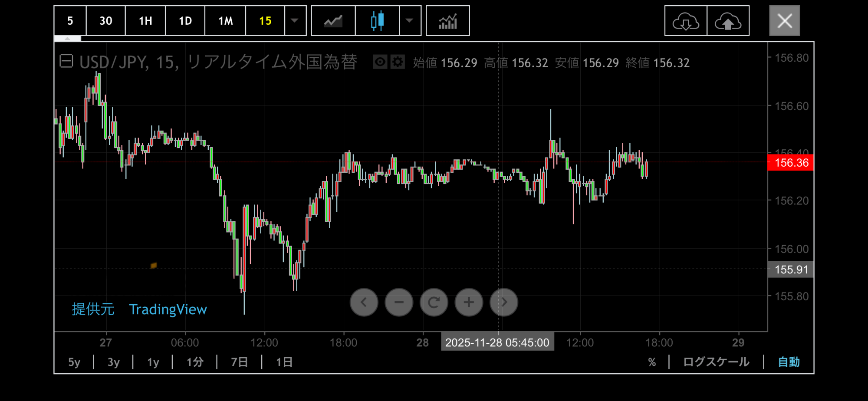Select the 7日 date range

click(239, 362)
